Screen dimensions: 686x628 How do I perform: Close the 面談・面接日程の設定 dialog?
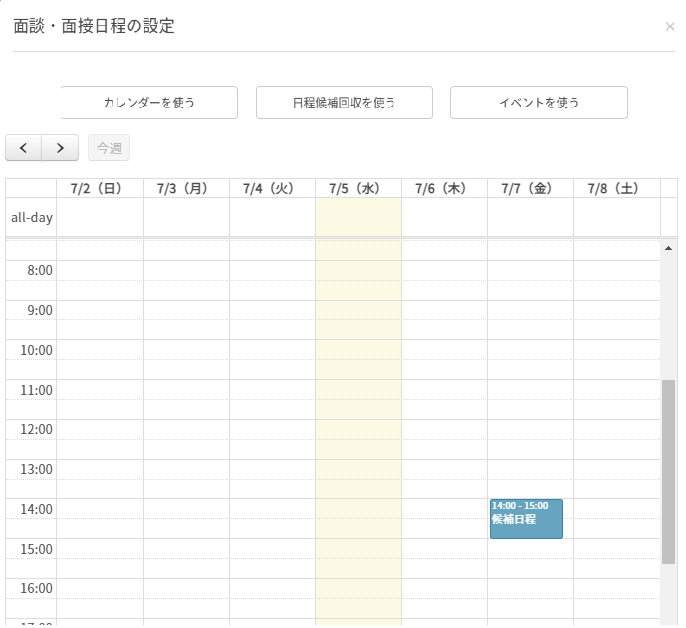click(x=670, y=27)
